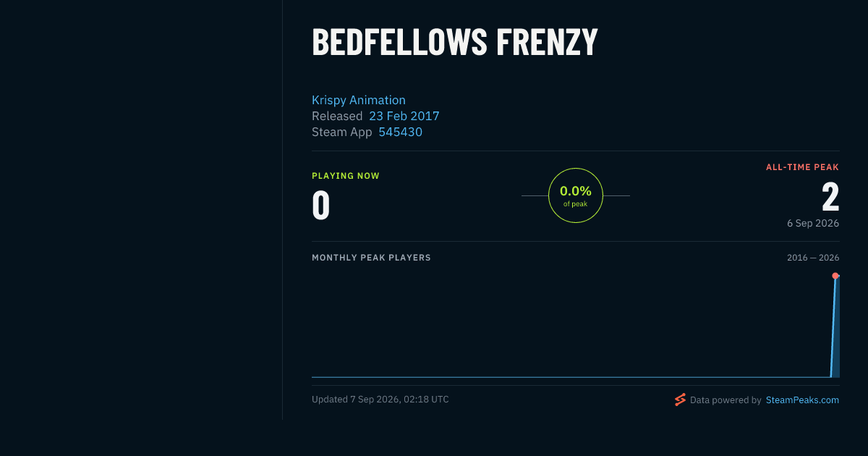Click the red peak marker on chart
The height and width of the screenshot is (456, 868).
point(835,276)
